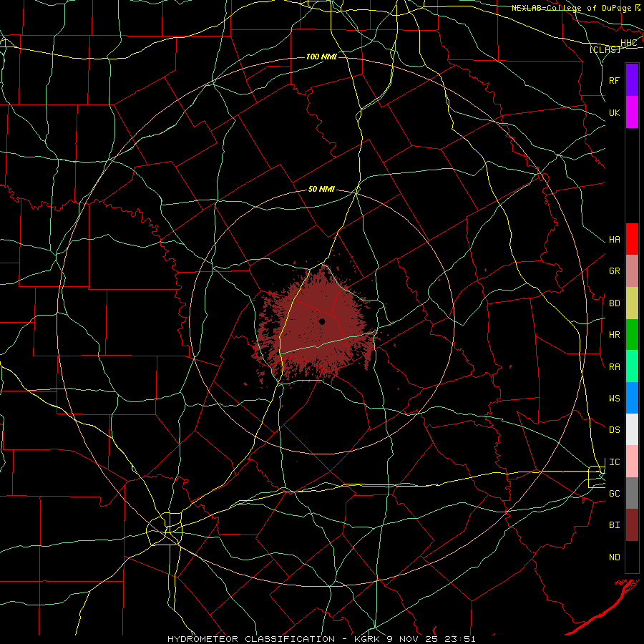Screen dimensions: 644x644
Task: Click the BI dark red legend swatch
Action: (x=632, y=525)
